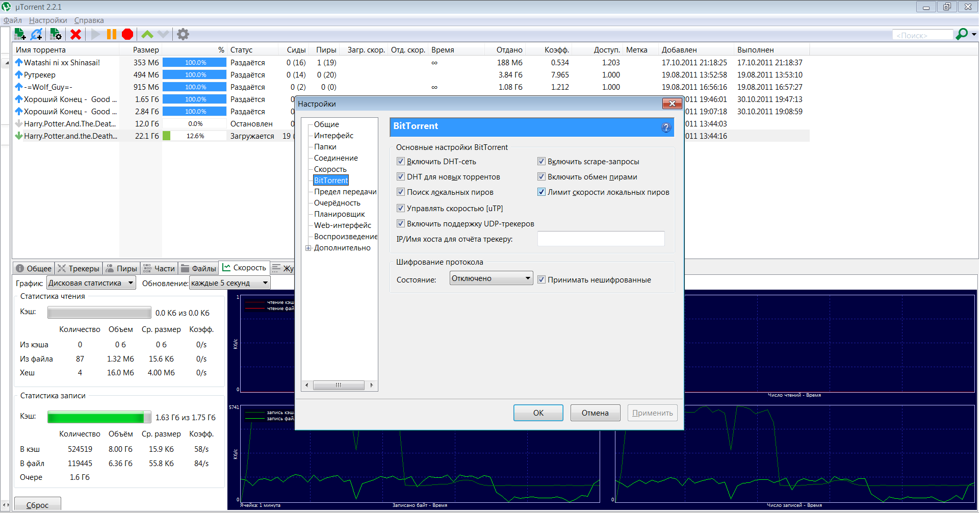Click the help question mark in BitTorrent header
Viewport: 980px width, 513px height.
pyautogui.click(x=666, y=127)
